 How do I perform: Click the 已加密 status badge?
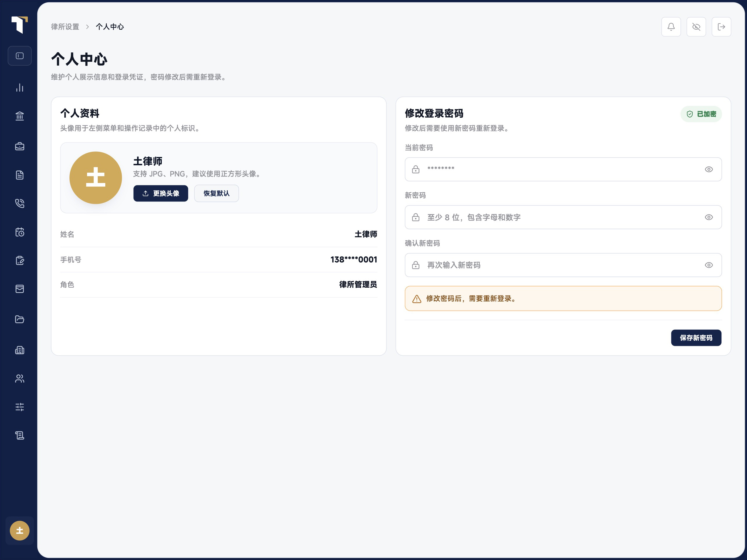pyautogui.click(x=701, y=114)
